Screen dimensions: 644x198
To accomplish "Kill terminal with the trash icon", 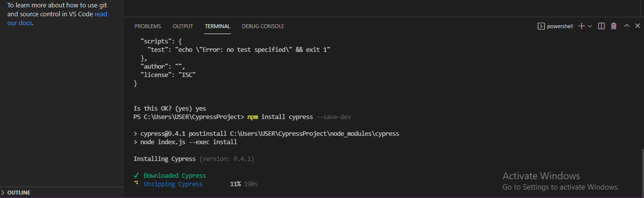I will pyautogui.click(x=613, y=26).
